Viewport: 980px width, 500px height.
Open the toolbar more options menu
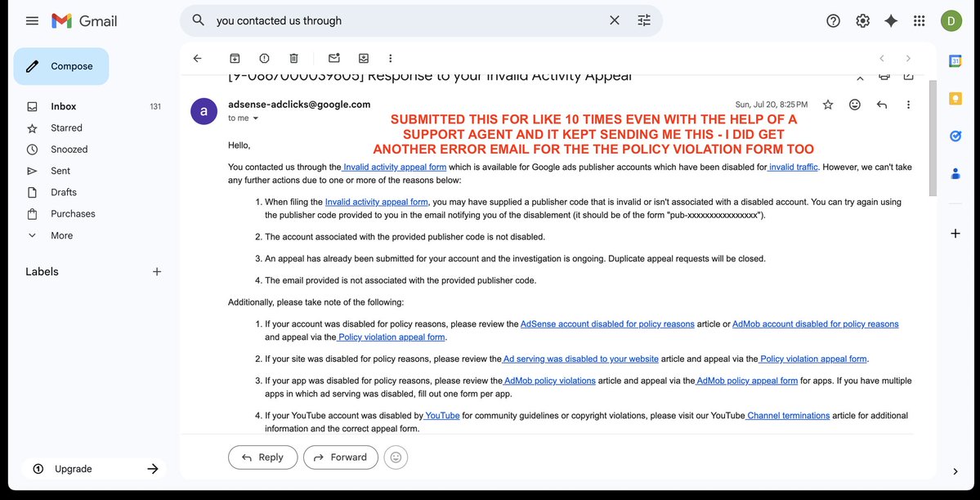pyautogui.click(x=391, y=58)
